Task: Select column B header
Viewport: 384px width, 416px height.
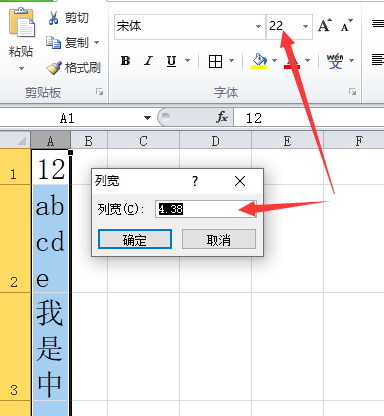Action: coord(89,140)
